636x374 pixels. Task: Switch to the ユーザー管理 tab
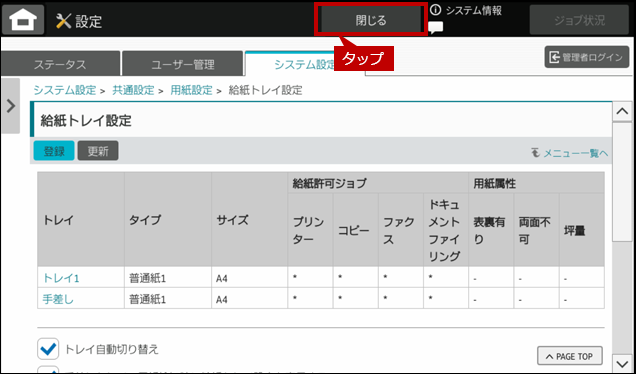183,64
